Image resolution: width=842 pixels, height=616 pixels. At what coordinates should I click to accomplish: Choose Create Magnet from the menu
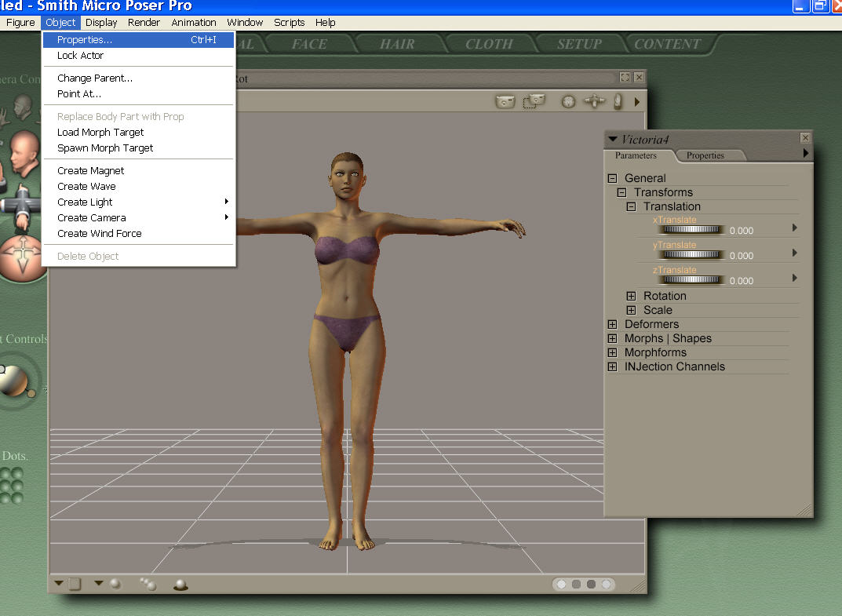pos(91,170)
